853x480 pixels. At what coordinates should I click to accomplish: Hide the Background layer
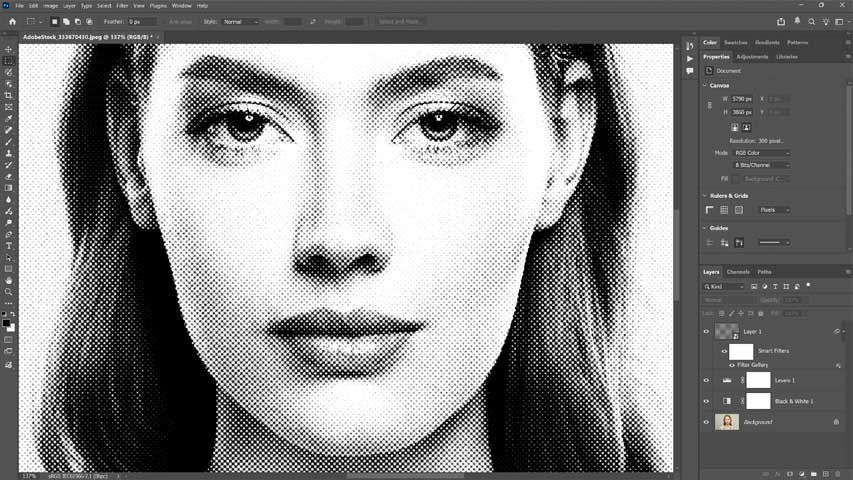(706, 422)
